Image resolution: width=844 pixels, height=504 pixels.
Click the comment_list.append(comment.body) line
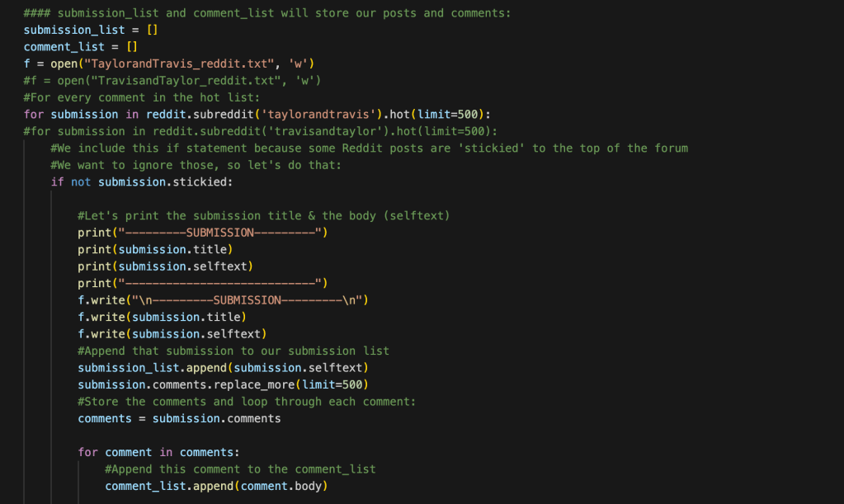click(216, 486)
